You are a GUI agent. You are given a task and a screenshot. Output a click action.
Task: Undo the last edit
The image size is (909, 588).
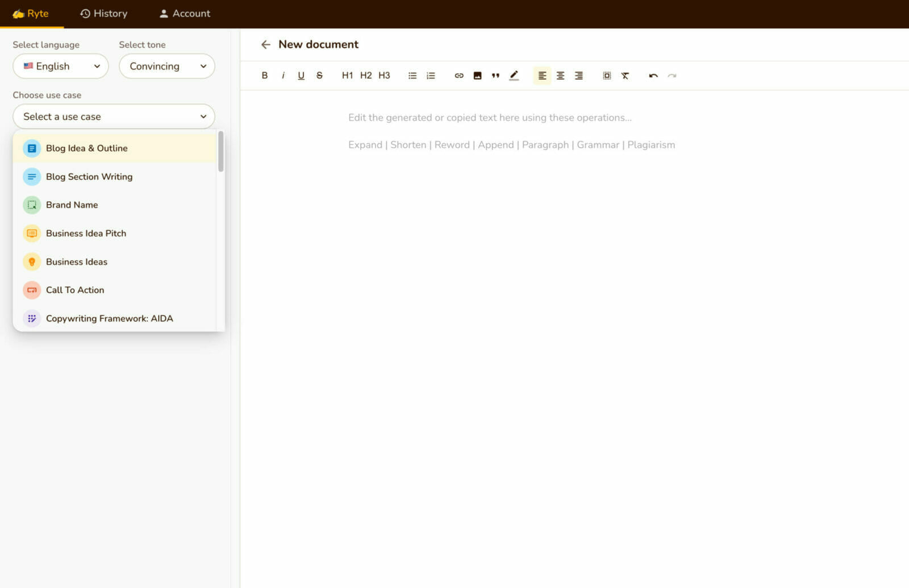(653, 76)
